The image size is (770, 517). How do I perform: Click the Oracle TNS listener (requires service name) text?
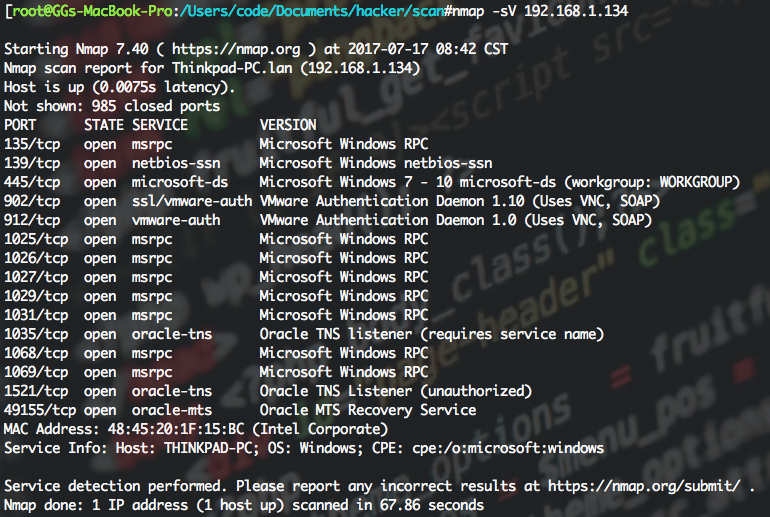pyautogui.click(x=431, y=334)
